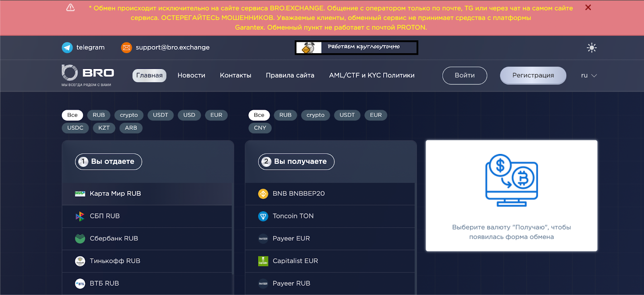Click the Payeer RUB icon
The height and width of the screenshot is (295, 644).
point(263,284)
